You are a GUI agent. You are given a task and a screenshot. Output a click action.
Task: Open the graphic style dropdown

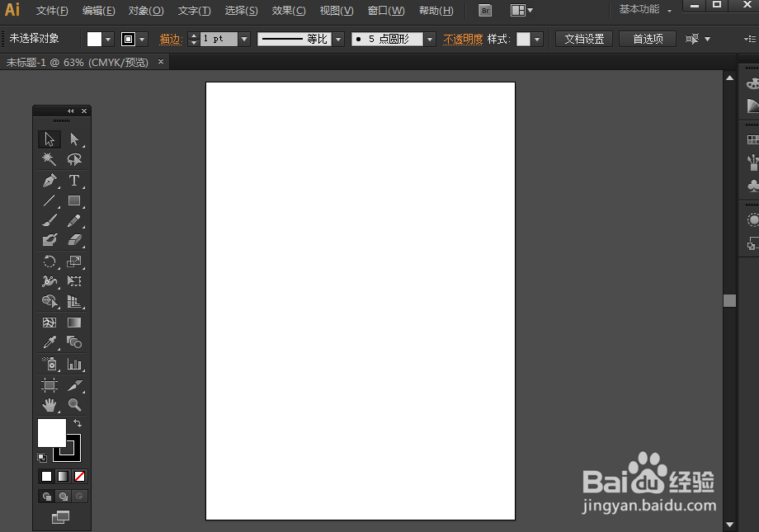537,40
